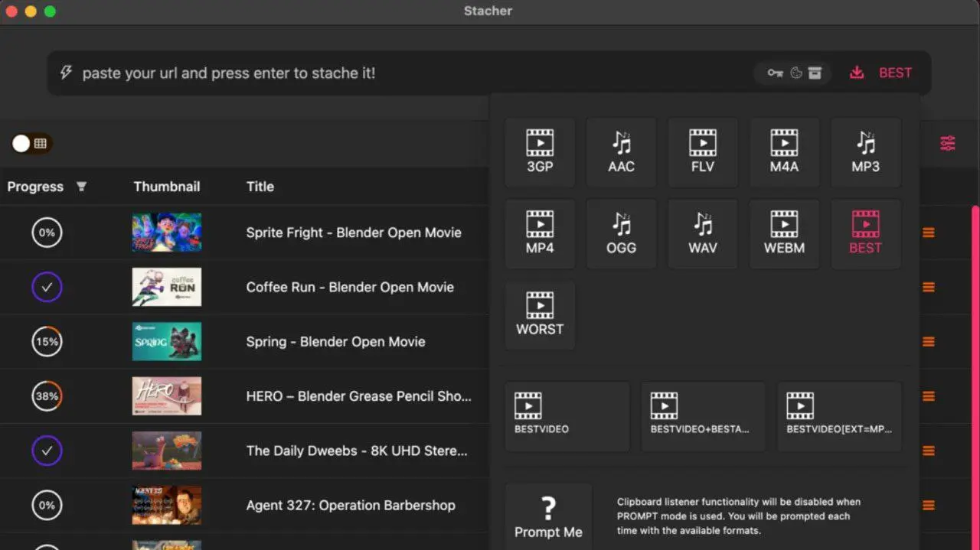Viewport: 980px width, 550px height.
Task: Open menu for HERO row
Action: (929, 396)
